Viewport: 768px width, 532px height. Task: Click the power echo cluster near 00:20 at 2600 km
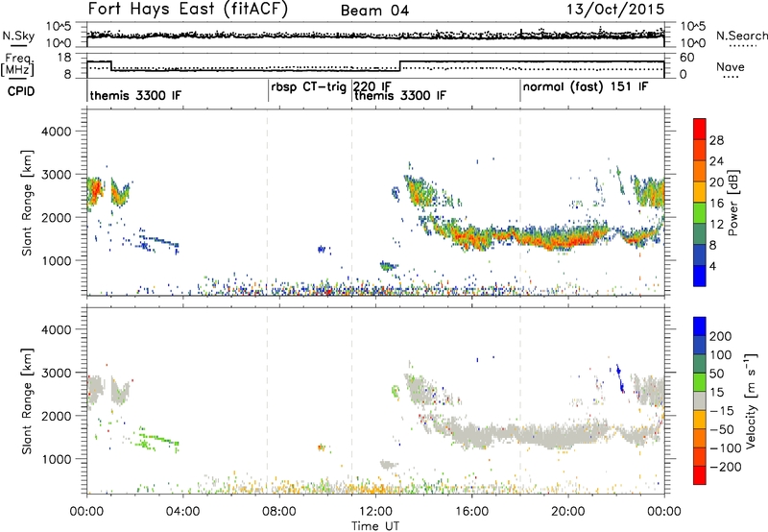95,192
